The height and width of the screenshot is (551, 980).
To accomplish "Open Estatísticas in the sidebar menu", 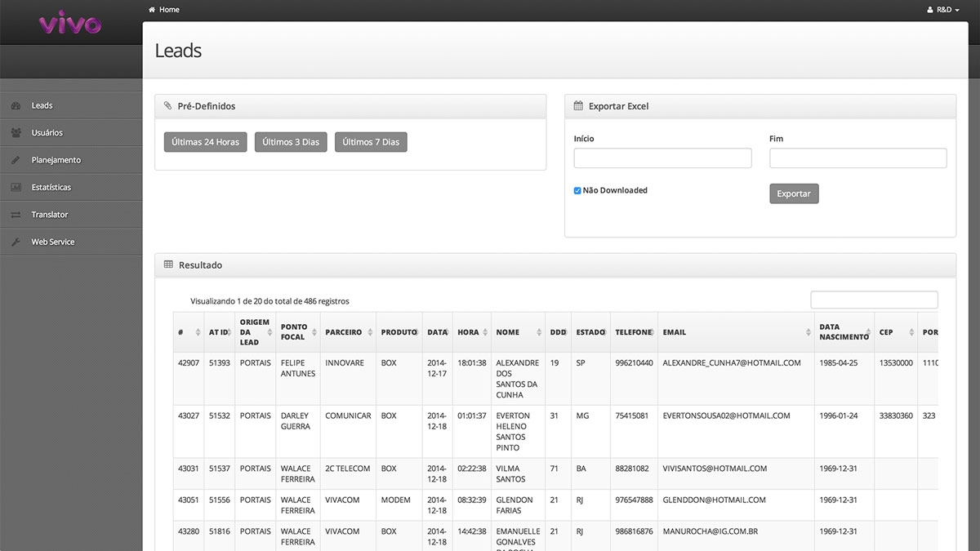I will click(71, 187).
